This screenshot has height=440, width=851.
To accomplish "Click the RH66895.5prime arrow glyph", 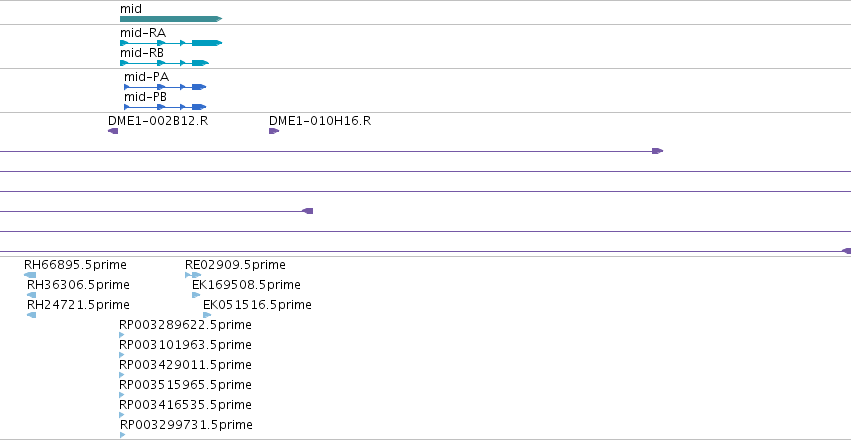I will [30, 275].
